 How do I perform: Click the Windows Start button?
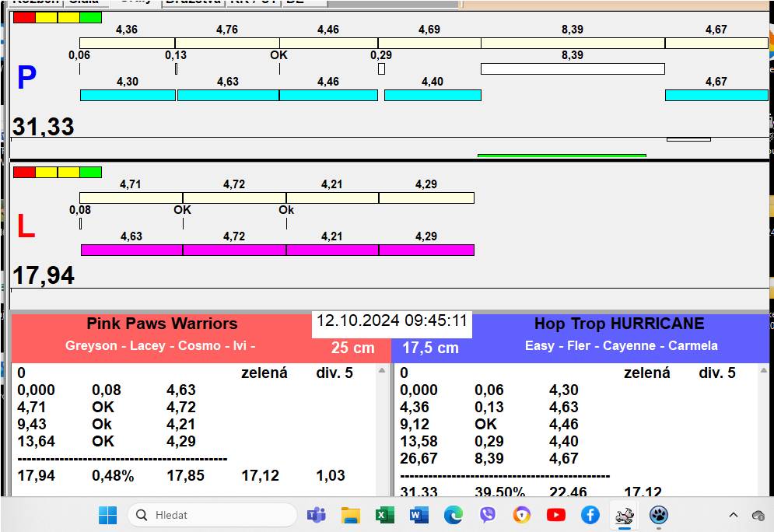[107, 515]
